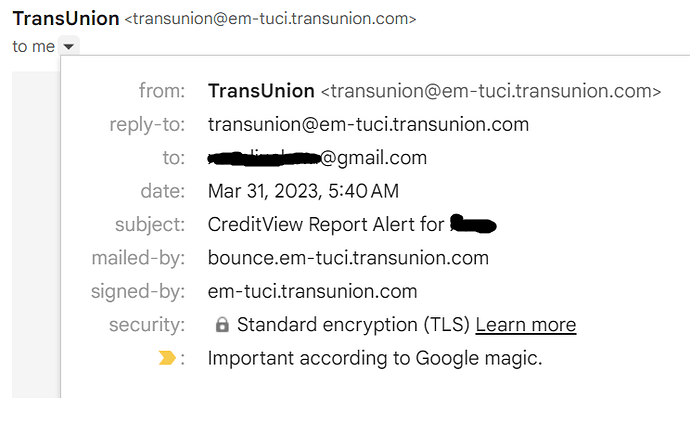Click the sender email address in the header
This screenshot has height=422, width=690.
tap(271, 19)
